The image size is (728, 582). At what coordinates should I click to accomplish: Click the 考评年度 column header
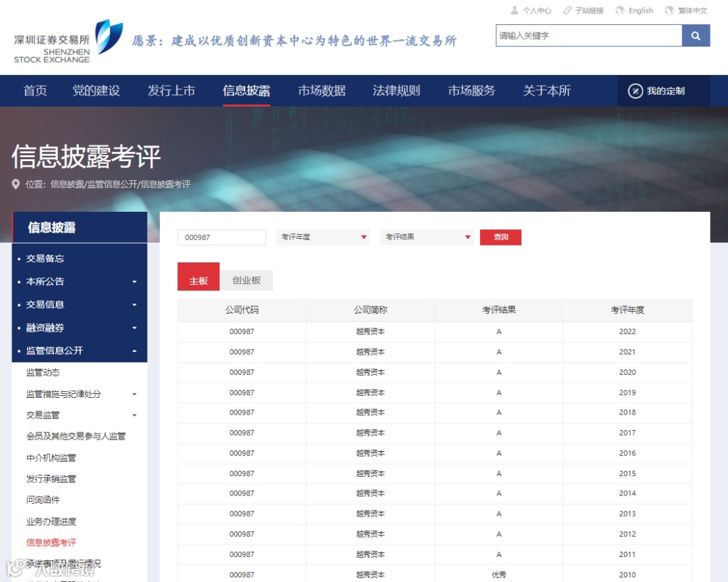(x=628, y=310)
